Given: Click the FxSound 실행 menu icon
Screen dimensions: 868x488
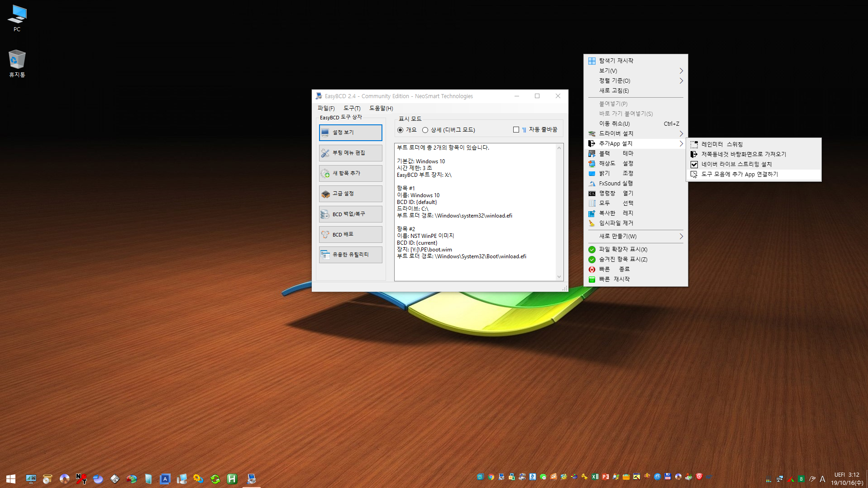Looking at the screenshot, I should (x=591, y=183).
